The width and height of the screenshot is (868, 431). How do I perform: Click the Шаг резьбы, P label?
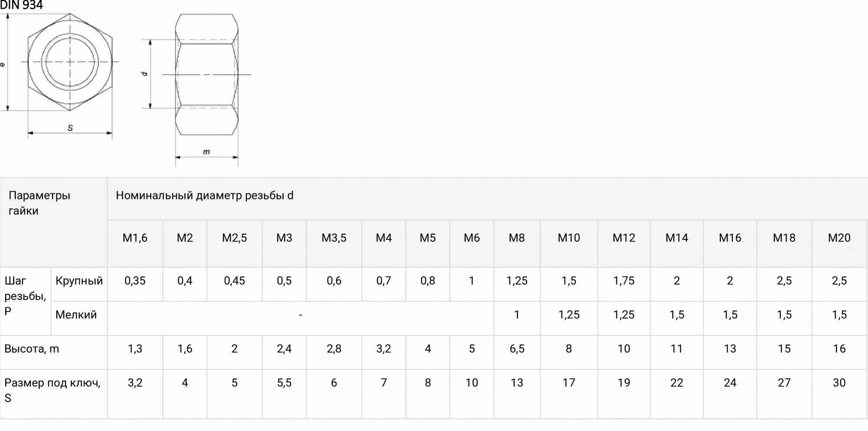coord(25,296)
